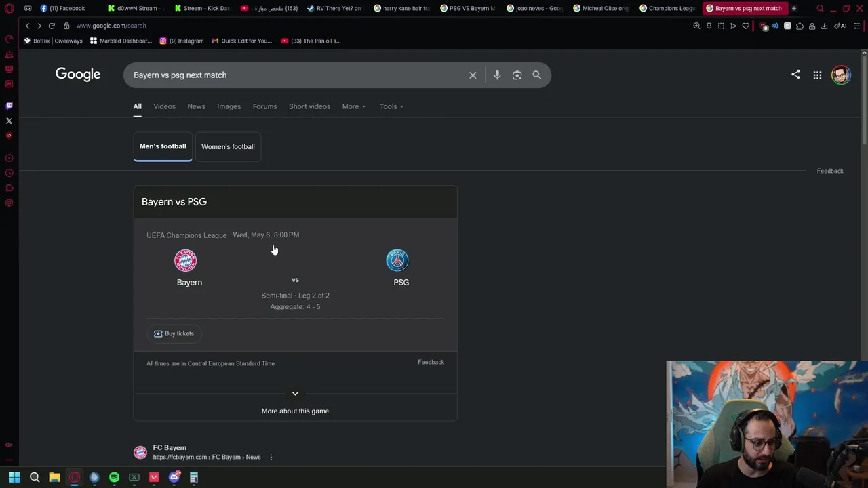Open the Google apps grid
The image size is (868, 488).
tap(817, 75)
